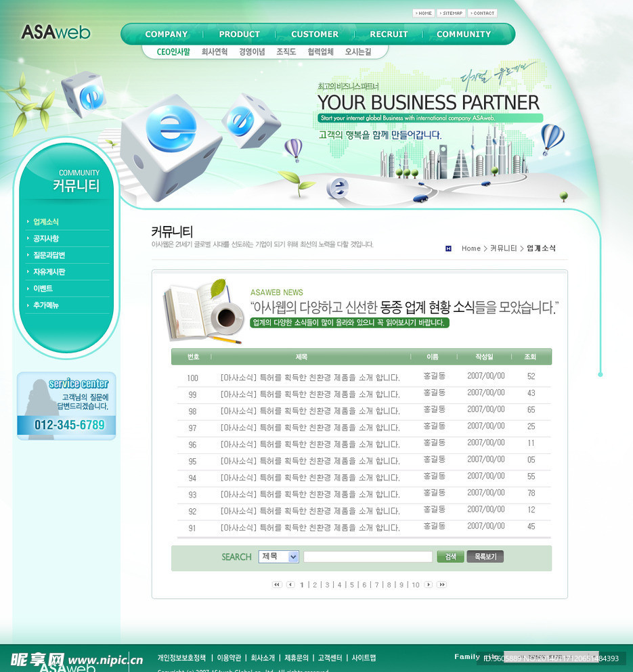Go to page 2
Viewport: 633px width, 672px height.
tap(315, 585)
